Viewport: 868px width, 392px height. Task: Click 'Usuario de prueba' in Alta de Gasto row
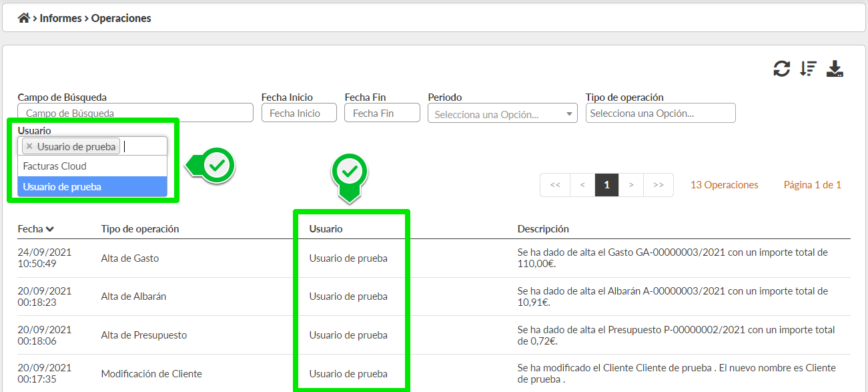click(348, 258)
